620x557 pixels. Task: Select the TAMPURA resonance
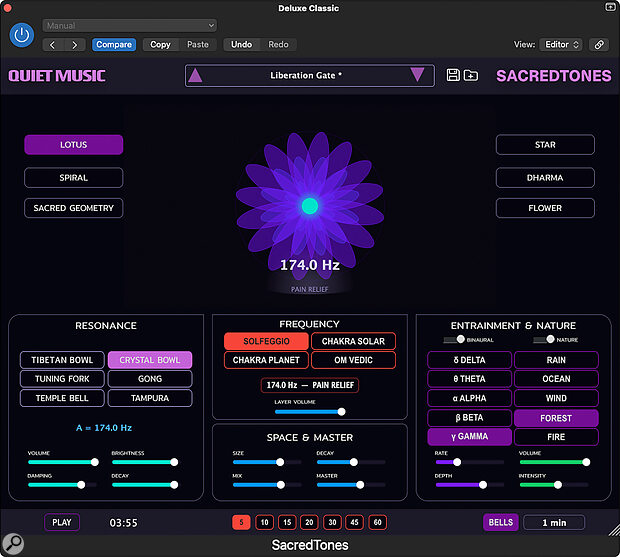(x=150, y=398)
